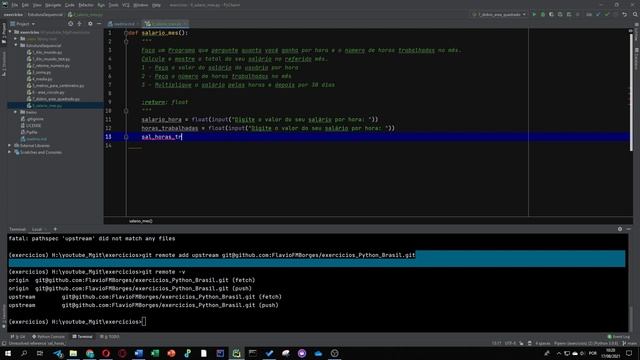Click the undo/rollback arrow icon in toolbar
640x360 pixels.
click(x=624, y=14)
